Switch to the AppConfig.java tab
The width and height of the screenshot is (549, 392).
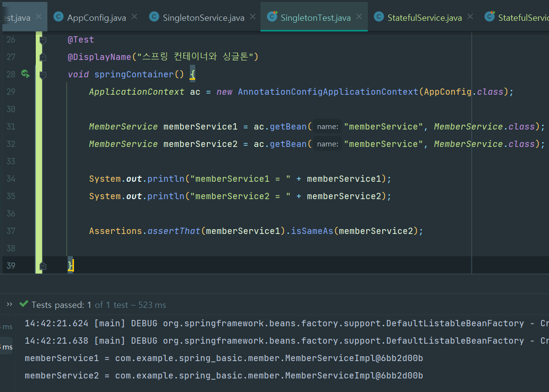tap(96, 17)
